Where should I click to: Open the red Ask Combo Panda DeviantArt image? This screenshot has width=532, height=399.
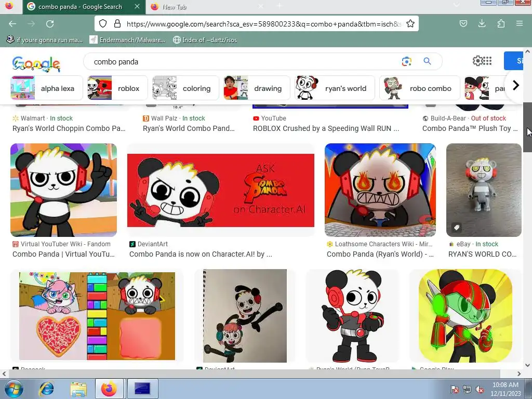pyautogui.click(x=220, y=190)
